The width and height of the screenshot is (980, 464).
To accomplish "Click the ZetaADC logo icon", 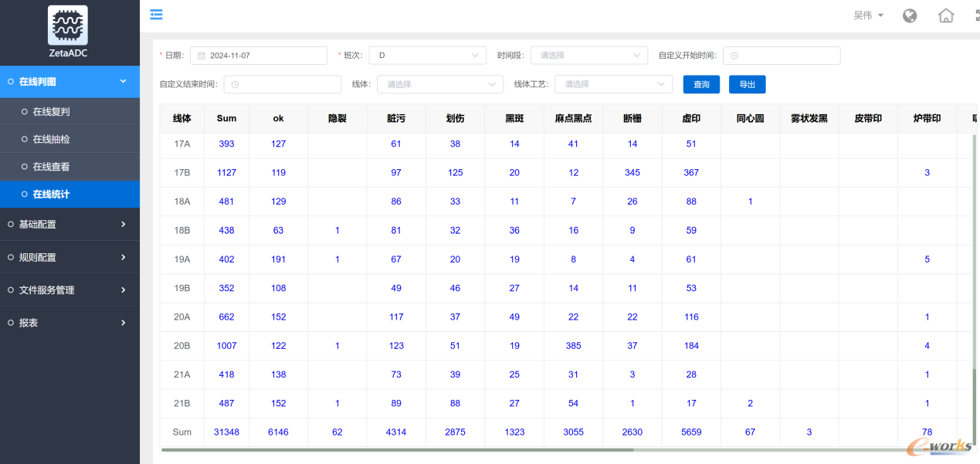I will (x=68, y=25).
